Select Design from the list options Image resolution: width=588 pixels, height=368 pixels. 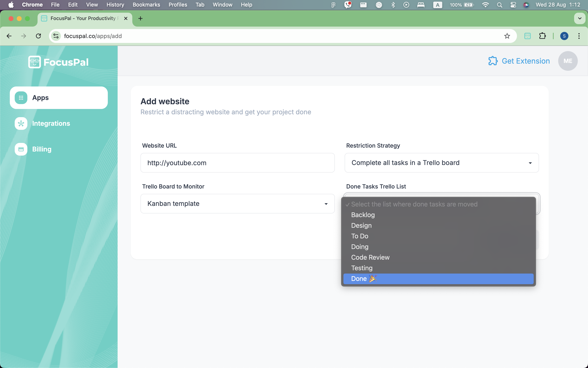click(x=438, y=225)
